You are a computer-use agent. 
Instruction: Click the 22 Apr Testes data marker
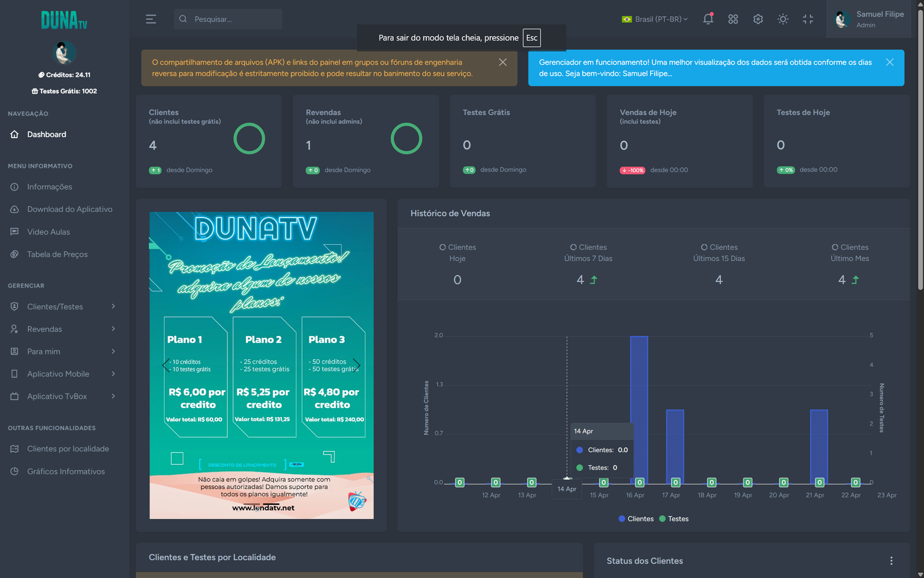(855, 483)
